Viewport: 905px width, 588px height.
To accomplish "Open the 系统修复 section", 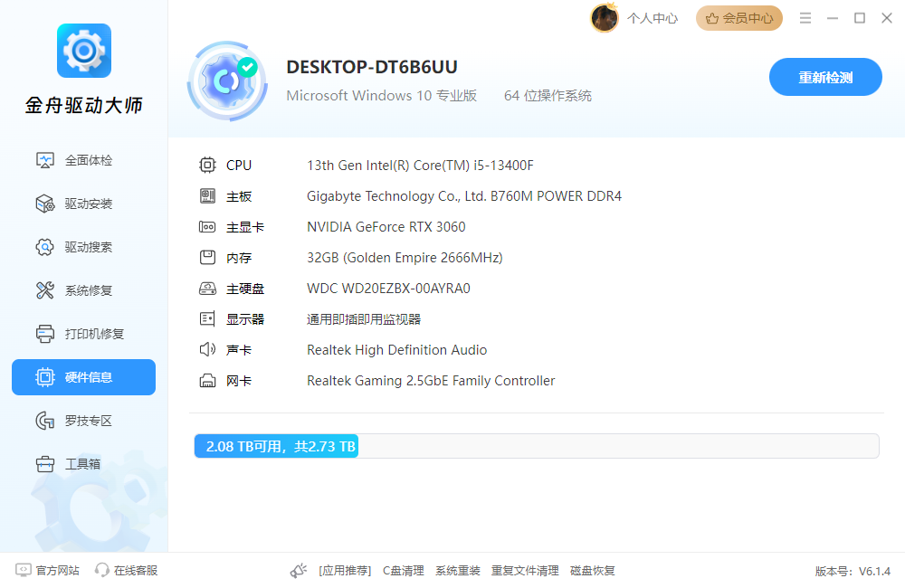I will tap(83, 290).
